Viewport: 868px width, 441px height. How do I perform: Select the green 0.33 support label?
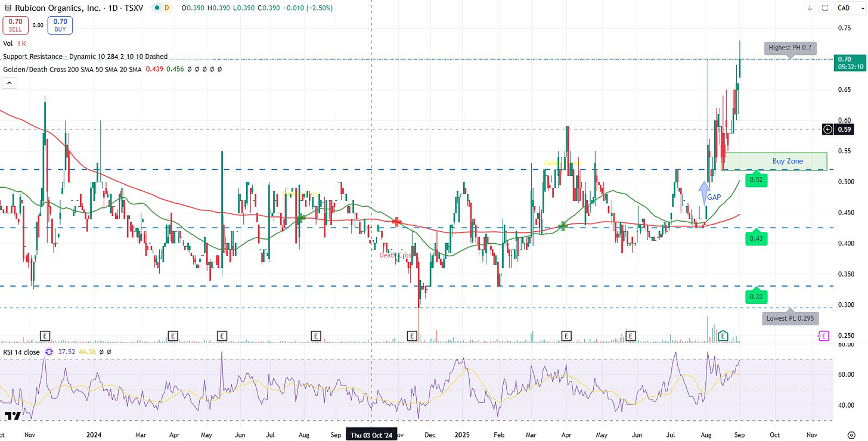[756, 295]
